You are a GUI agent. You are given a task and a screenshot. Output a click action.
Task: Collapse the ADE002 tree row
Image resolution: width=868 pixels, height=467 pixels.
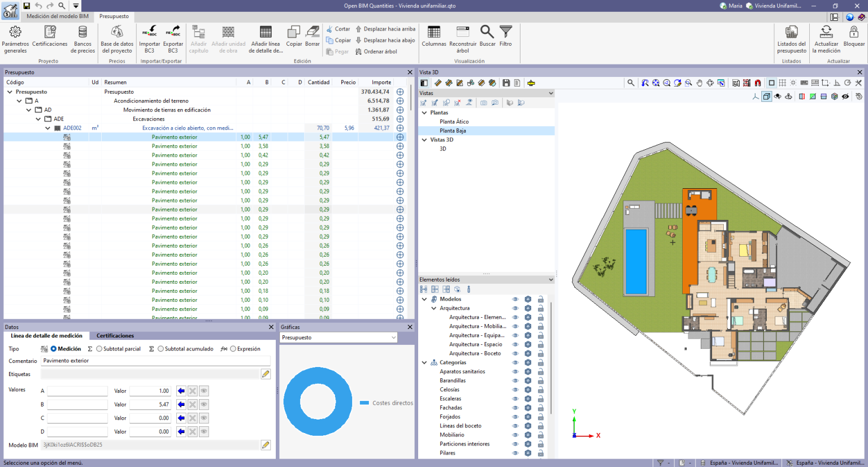click(x=48, y=128)
